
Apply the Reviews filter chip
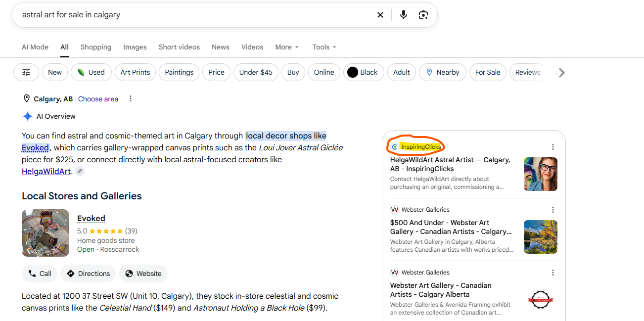tap(528, 72)
